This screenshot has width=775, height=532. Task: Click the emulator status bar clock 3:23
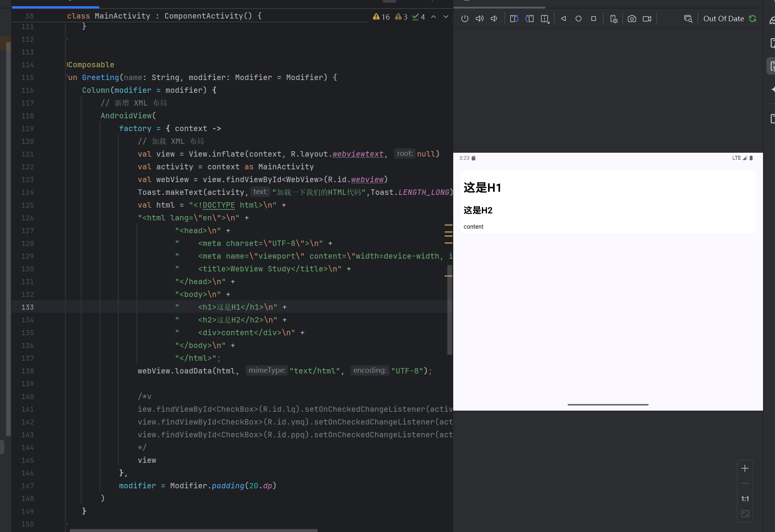click(464, 158)
